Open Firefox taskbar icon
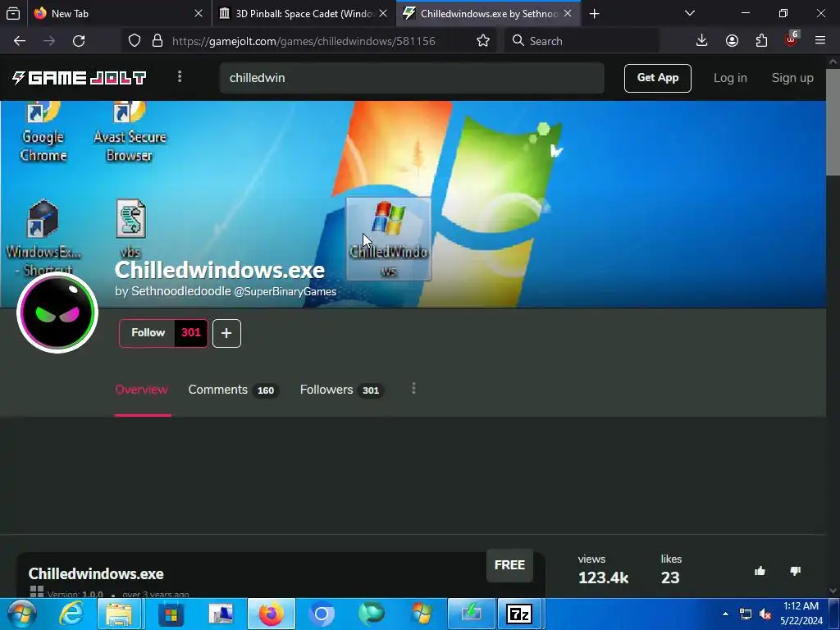Screen dimensions: 840x630 coord(271,614)
